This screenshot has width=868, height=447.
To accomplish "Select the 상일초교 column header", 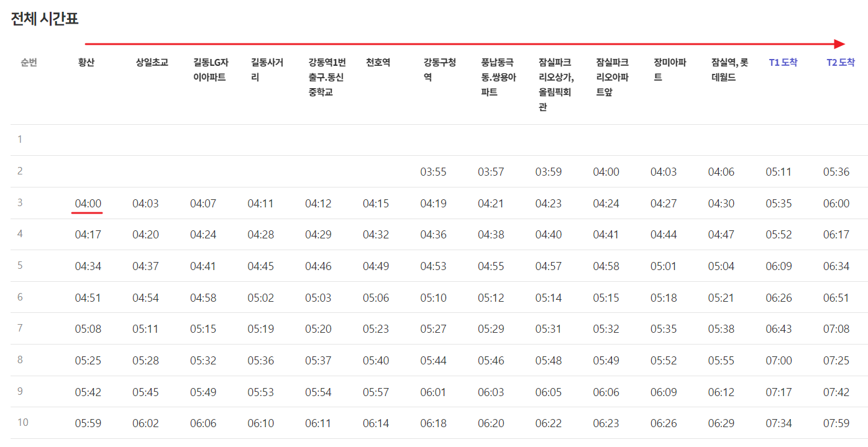I will (x=152, y=63).
